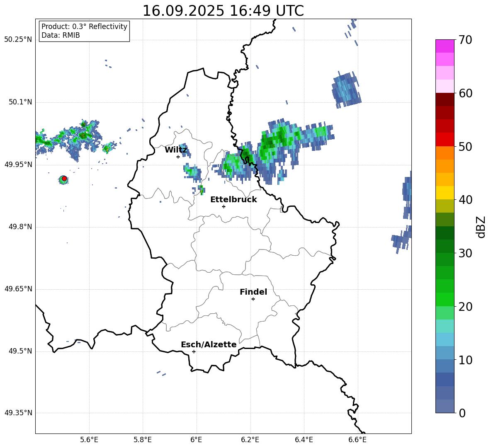Click the cross marker below Esch/Alzette

[194, 351]
